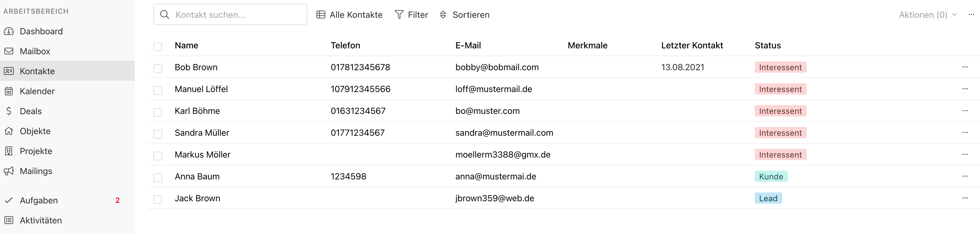Open the Sortieren options
This screenshot has height=234, width=980.
[464, 15]
